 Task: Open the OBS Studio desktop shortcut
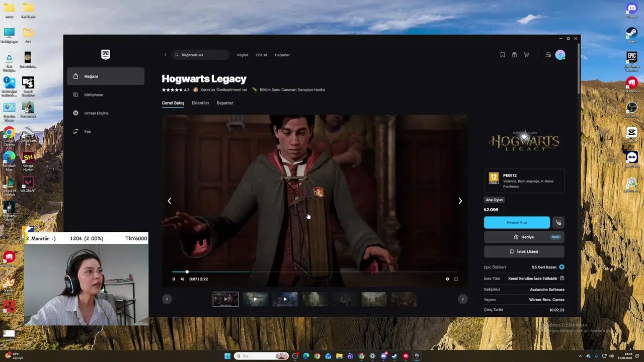coord(632,110)
